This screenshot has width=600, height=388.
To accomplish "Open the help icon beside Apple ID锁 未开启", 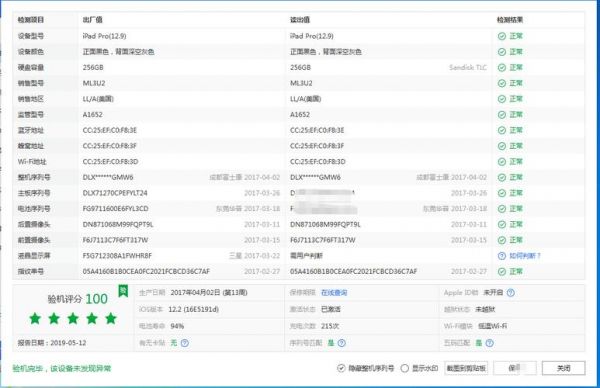I will [x=510, y=293].
